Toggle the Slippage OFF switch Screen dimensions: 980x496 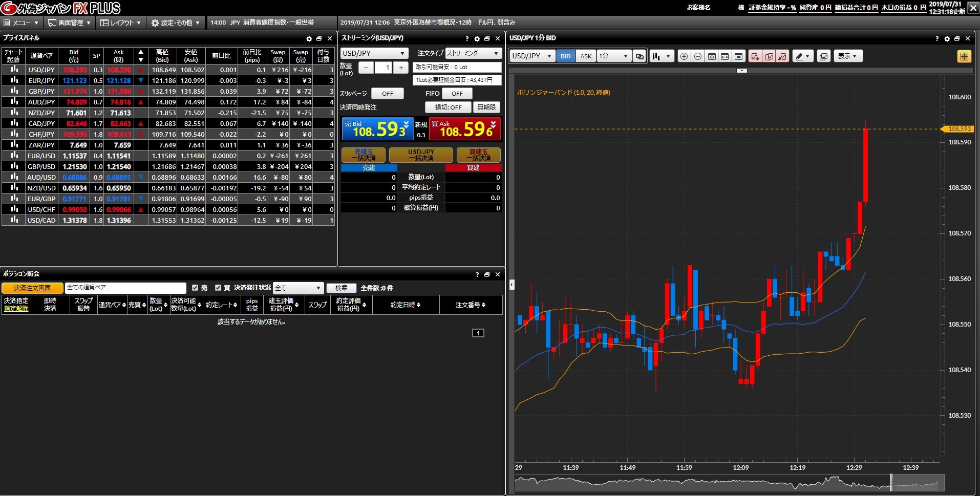pos(387,94)
